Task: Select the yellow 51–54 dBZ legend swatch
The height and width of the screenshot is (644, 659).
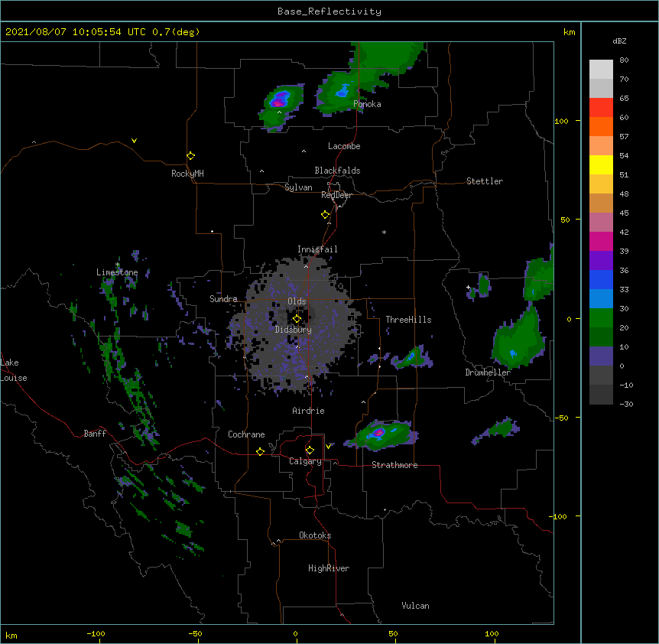Action: (601, 164)
